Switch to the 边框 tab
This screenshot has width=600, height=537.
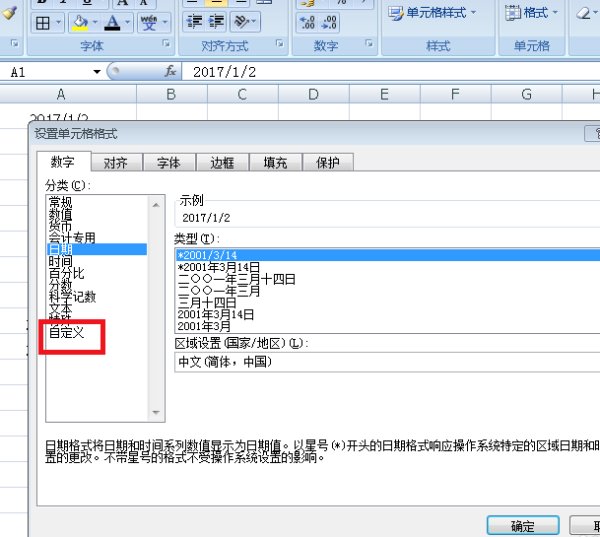222,163
